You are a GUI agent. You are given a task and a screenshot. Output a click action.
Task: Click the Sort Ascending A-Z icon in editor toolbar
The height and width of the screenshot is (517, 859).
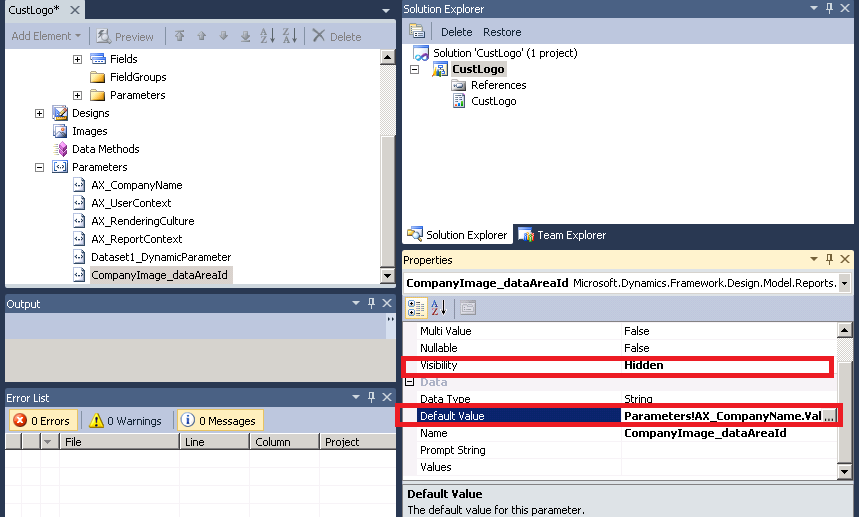pyautogui.click(x=267, y=36)
